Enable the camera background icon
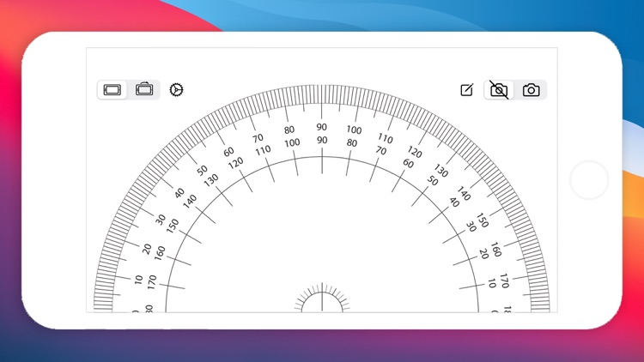The height and width of the screenshot is (362, 644). pos(531,90)
